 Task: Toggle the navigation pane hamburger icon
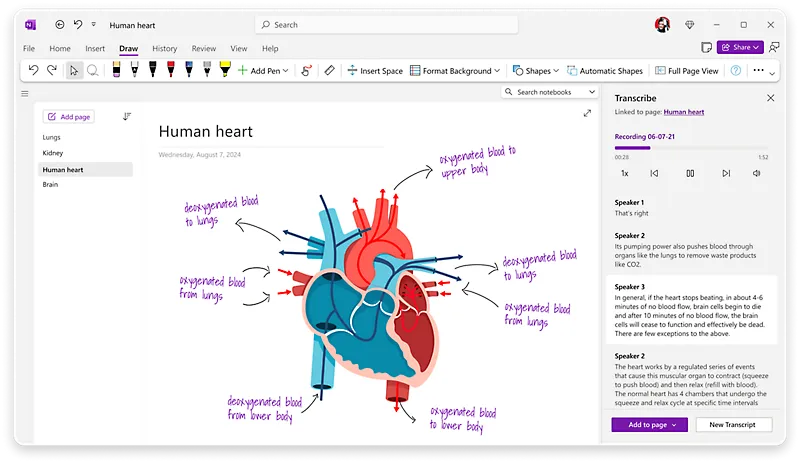point(24,93)
